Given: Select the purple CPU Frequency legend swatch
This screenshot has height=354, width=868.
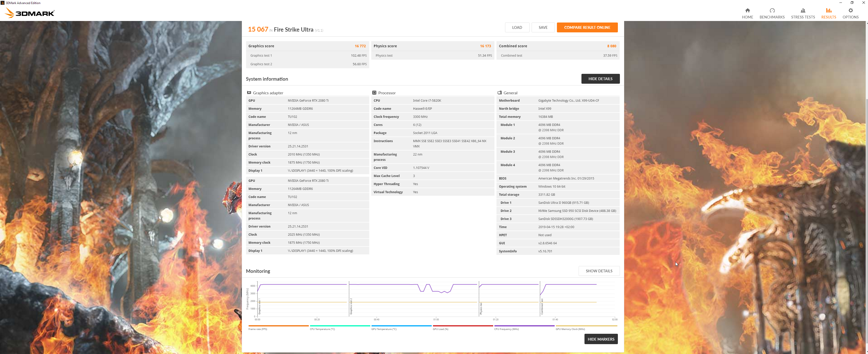Looking at the screenshot, I should point(524,326).
